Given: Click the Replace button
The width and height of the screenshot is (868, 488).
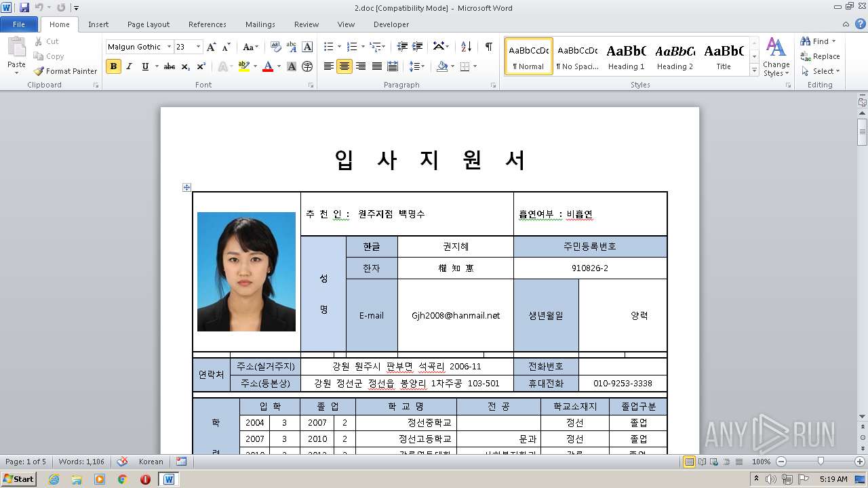Looking at the screenshot, I should pyautogui.click(x=820, y=56).
